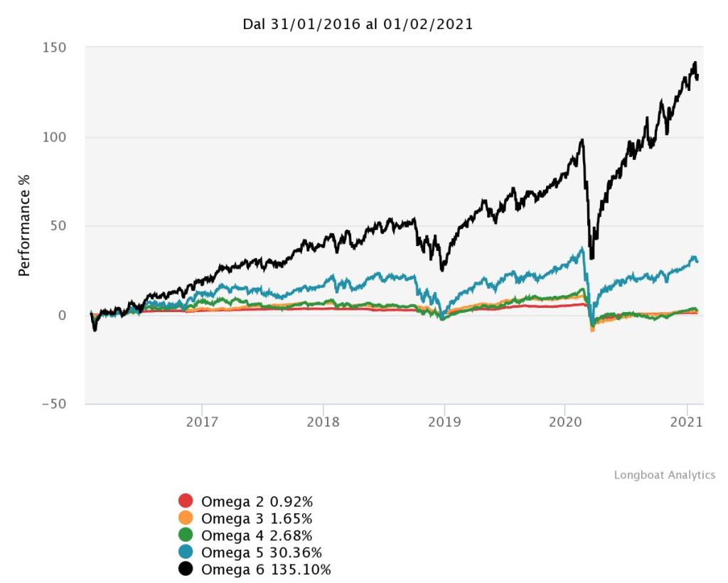728x583 pixels.
Task: Click the chart title date range
Action: click(358, 24)
